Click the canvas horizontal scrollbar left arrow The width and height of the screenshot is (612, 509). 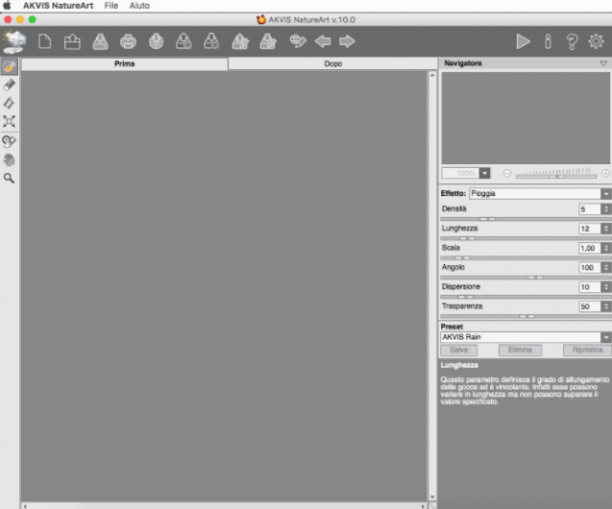coord(25,506)
